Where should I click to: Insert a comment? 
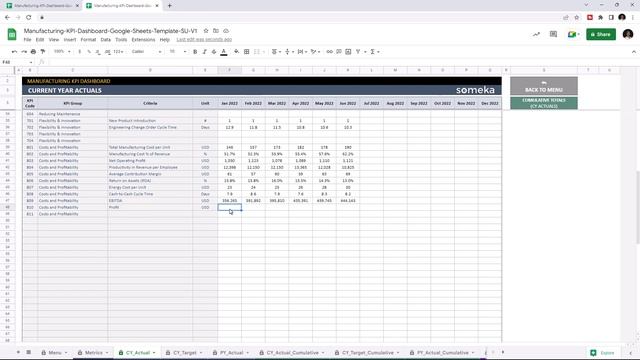click(x=339, y=52)
